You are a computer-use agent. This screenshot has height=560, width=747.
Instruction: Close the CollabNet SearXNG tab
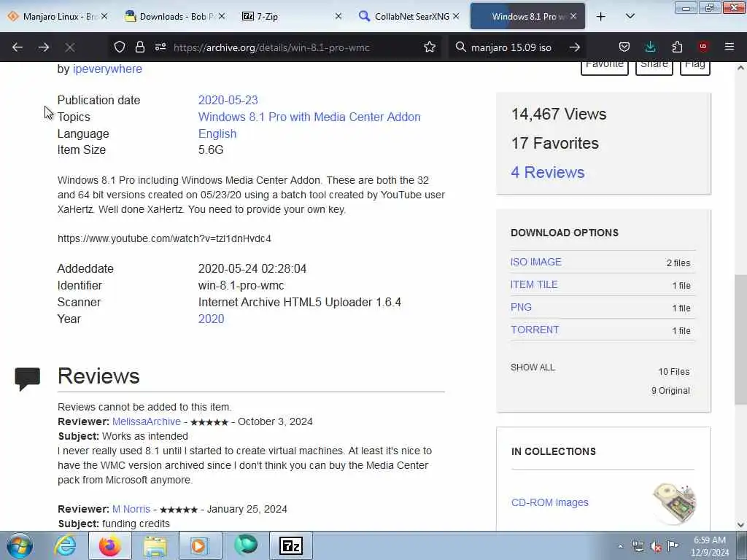pyautogui.click(x=456, y=16)
